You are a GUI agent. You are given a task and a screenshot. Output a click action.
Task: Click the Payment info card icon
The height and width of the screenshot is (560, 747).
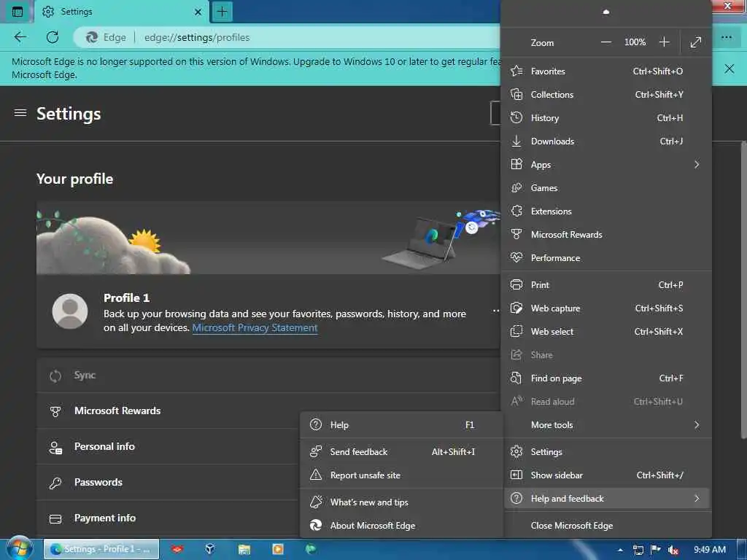click(x=55, y=518)
